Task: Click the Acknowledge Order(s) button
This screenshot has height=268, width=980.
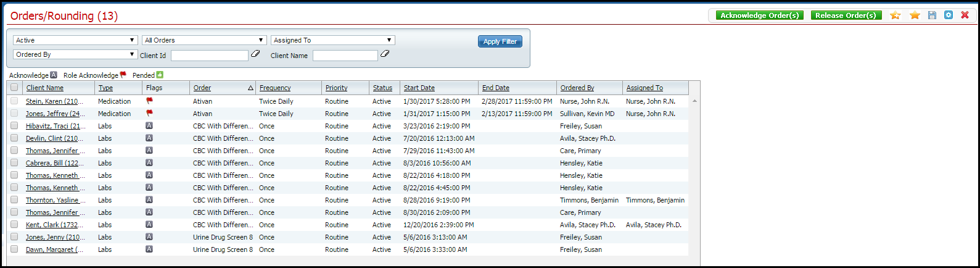Action: 759,15
